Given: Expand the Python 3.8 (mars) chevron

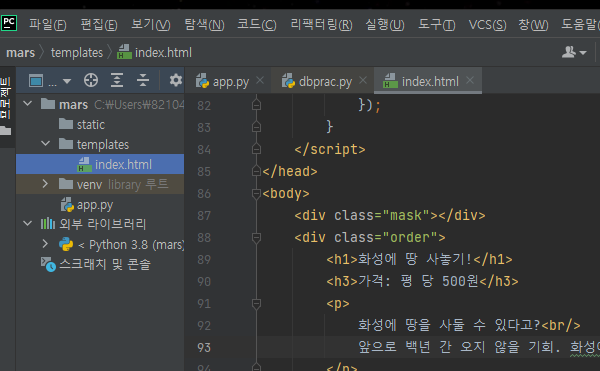Looking at the screenshot, I should [x=45, y=244].
